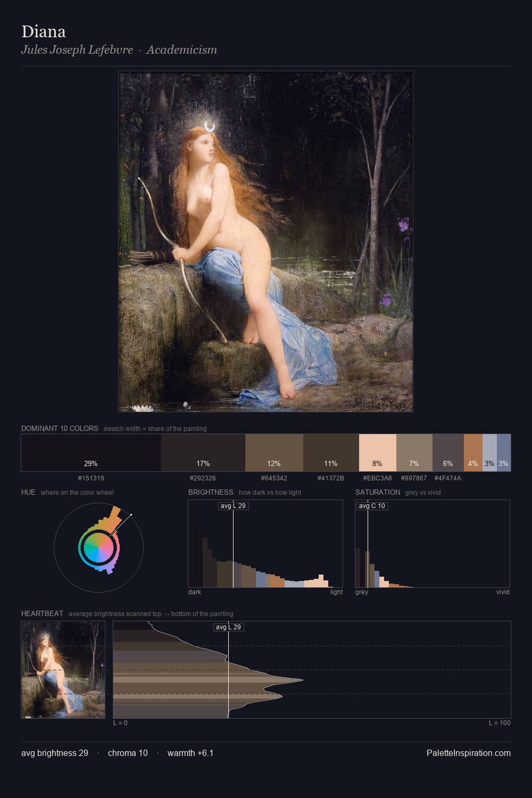This screenshot has height=798, width=532.
Task: Click the 4% orange-brown swatch
Action: click(x=473, y=453)
